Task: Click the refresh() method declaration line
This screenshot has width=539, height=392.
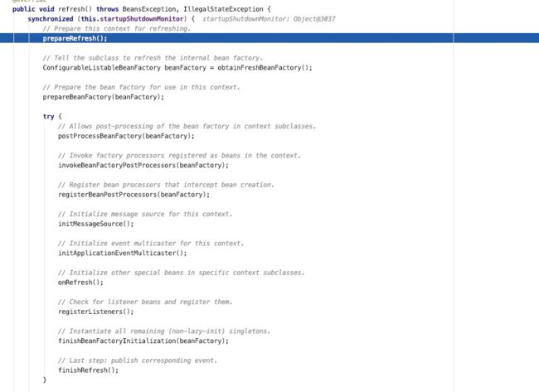Action: pyautogui.click(x=142, y=9)
